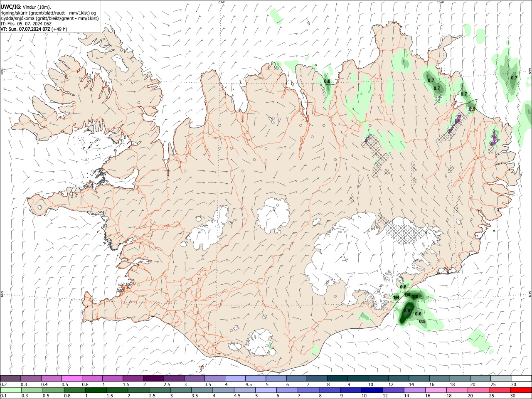The image size is (532, 399).
Task: Click the bright red lower-legend swatch starting at 30
Action: (520, 390)
